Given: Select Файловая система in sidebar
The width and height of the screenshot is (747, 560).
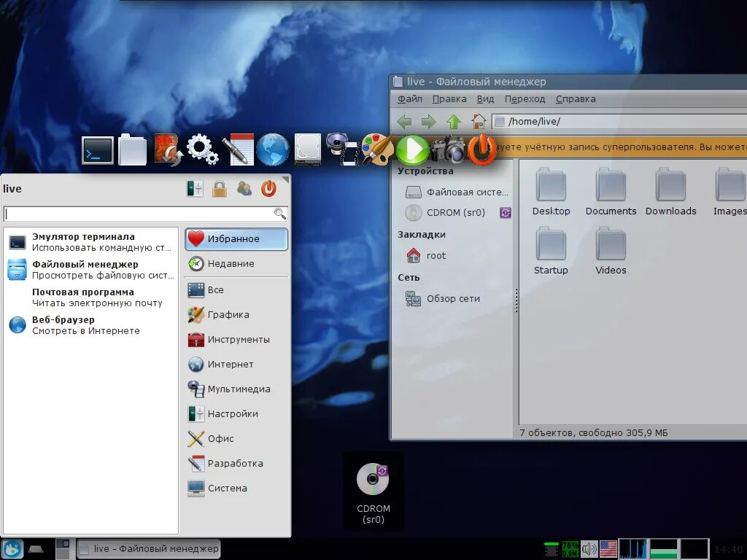Looking at the screenshot, I should click(457, 192).
